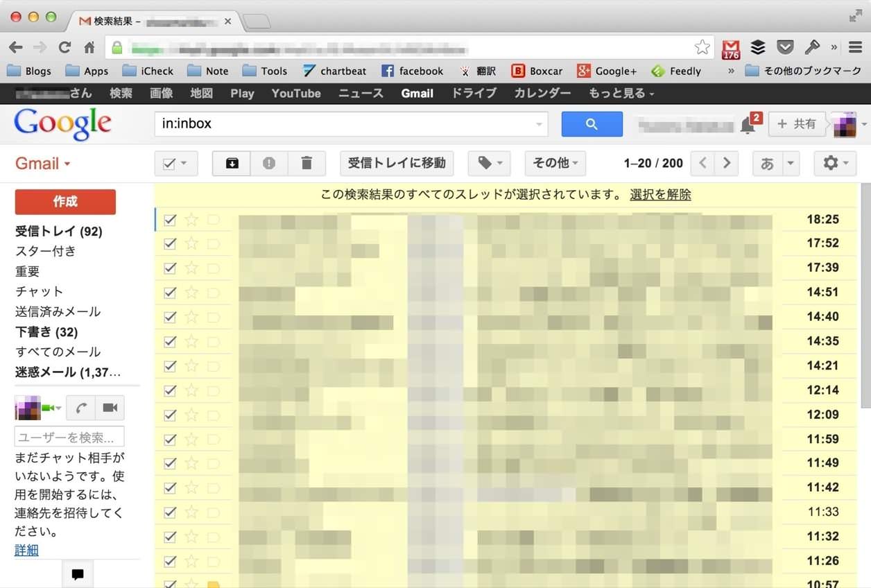Click 受信トレイに移動 button

pos(397,164)
